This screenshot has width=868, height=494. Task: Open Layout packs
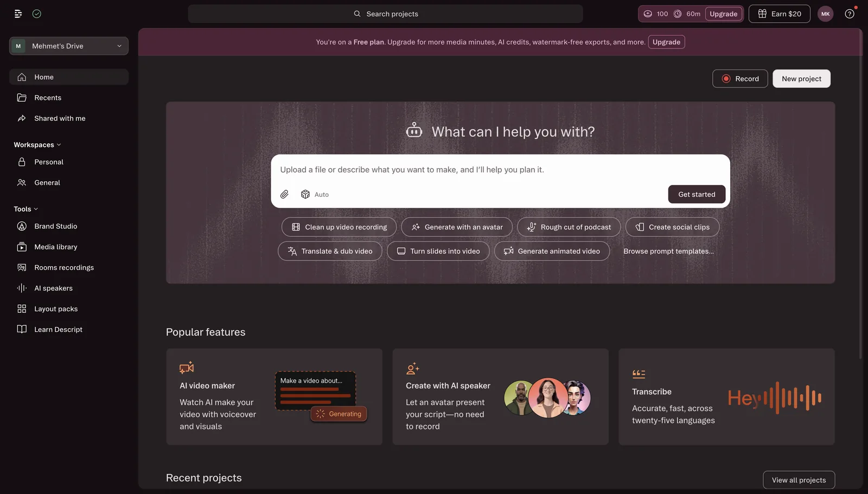(69, 309)
